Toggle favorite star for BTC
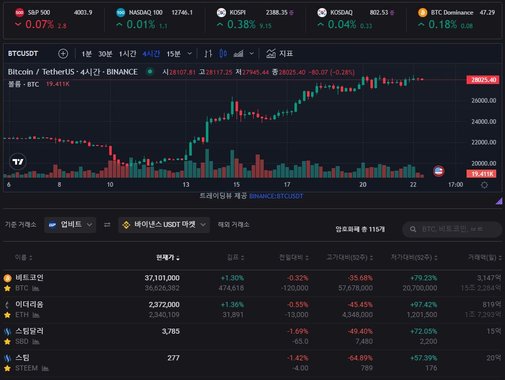 tap(7, 288)
